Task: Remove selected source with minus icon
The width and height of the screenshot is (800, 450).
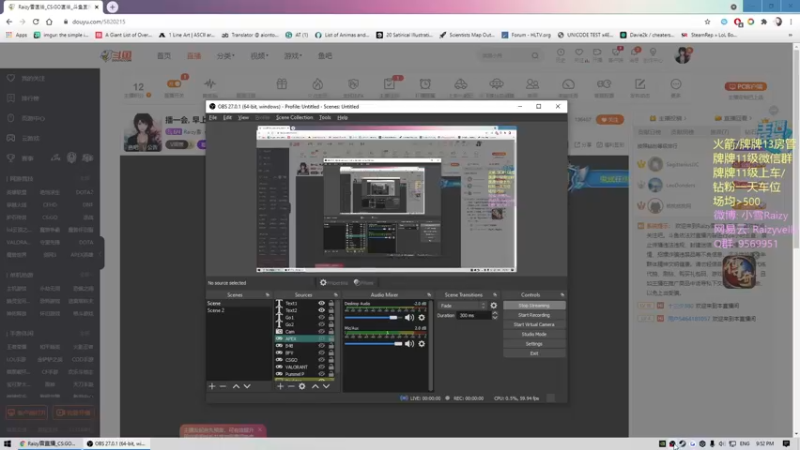Action: point(291,386)
